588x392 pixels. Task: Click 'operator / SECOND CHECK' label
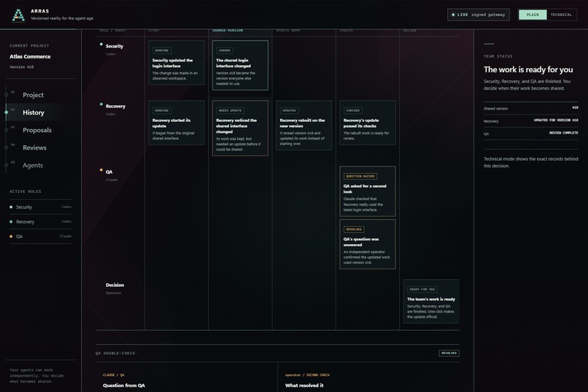click(x=308, y=374)
